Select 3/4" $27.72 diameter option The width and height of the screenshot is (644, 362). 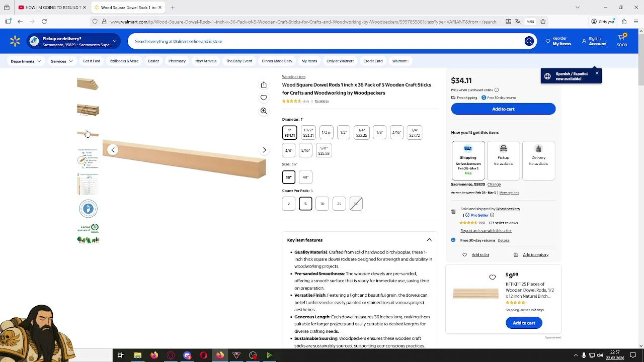click(415, 133)
